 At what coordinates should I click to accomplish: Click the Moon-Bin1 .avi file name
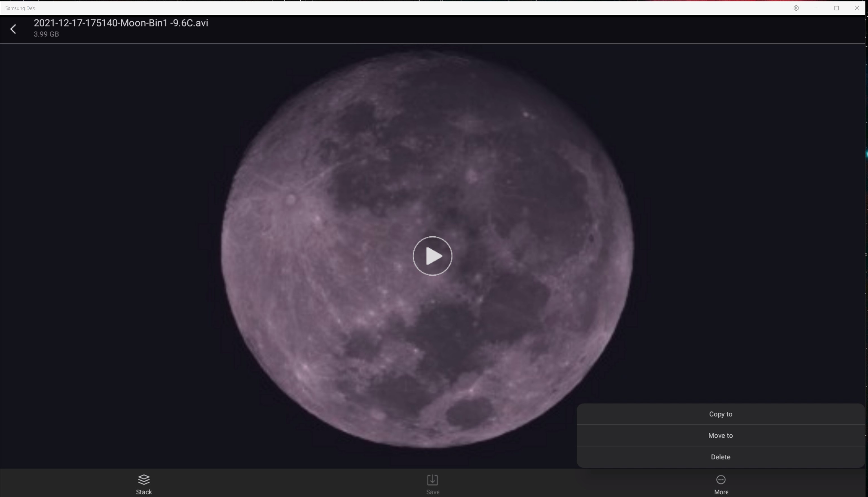click(x=121, y=23)
